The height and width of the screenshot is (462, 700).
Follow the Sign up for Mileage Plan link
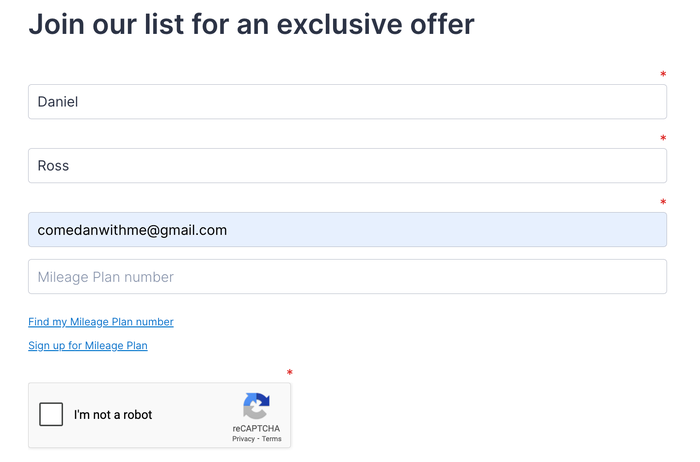click(88, 345)
